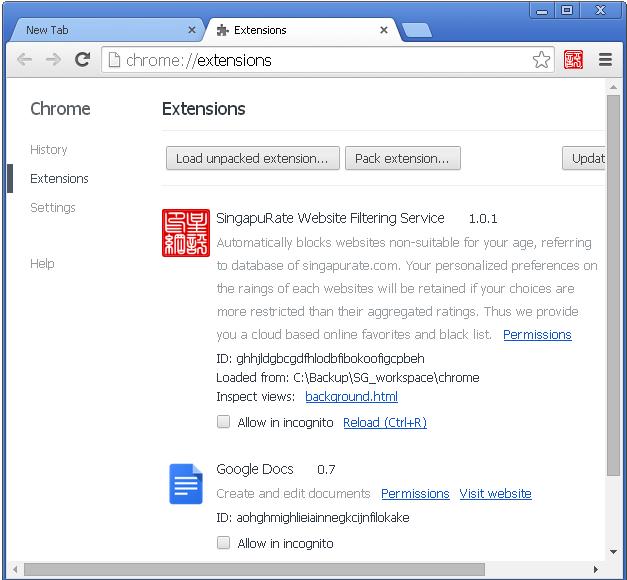Image resolution: width=627 pixels, height=580 pixels.
Task: Select Extensions in the Chrome sidebar
Action: pyautogui.click(x=59, y=178)
